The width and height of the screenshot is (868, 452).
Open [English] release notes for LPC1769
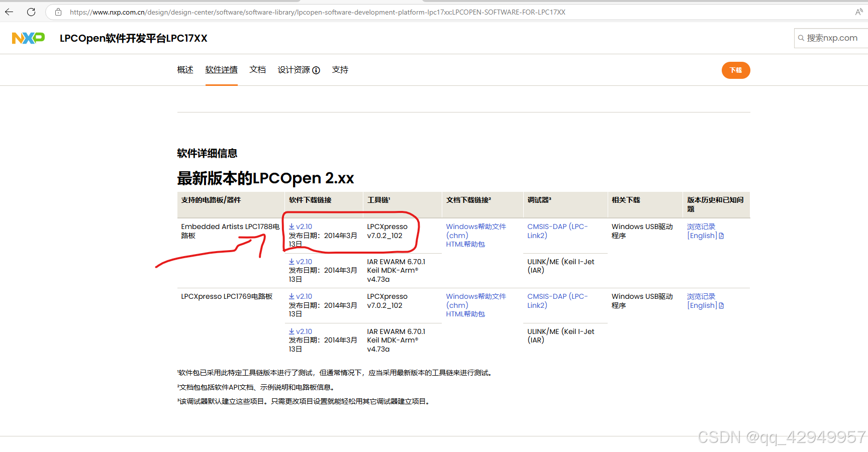coord(702,306)
